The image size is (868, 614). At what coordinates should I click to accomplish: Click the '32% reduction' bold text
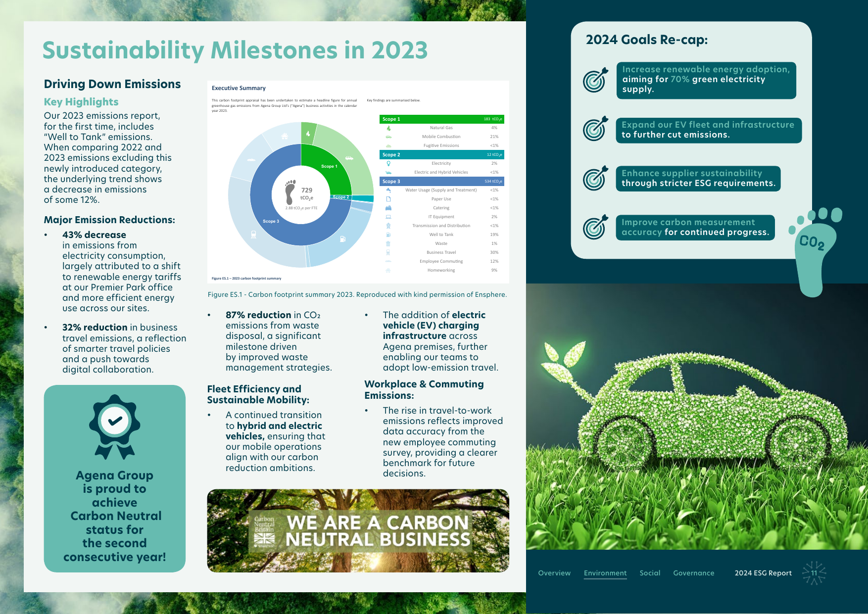pos(95,327)
